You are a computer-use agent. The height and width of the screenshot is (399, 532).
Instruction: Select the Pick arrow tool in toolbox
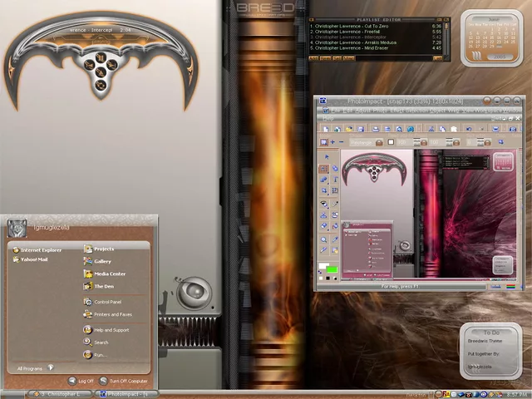click(327, 157)
